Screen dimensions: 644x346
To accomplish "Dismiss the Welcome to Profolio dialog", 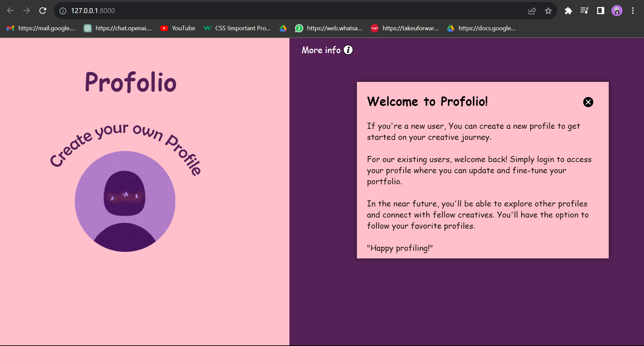I will pos(588,102).
